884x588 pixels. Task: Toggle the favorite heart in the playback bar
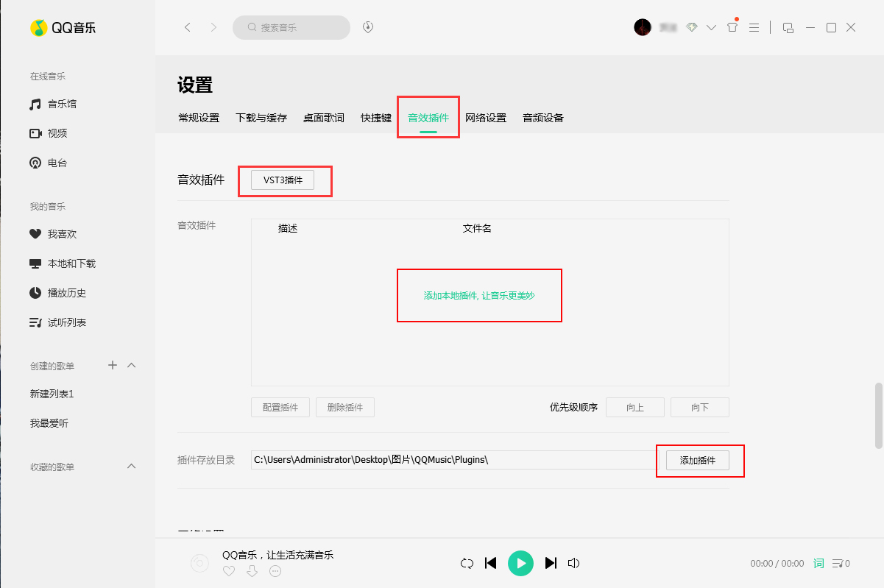point(229,570)
